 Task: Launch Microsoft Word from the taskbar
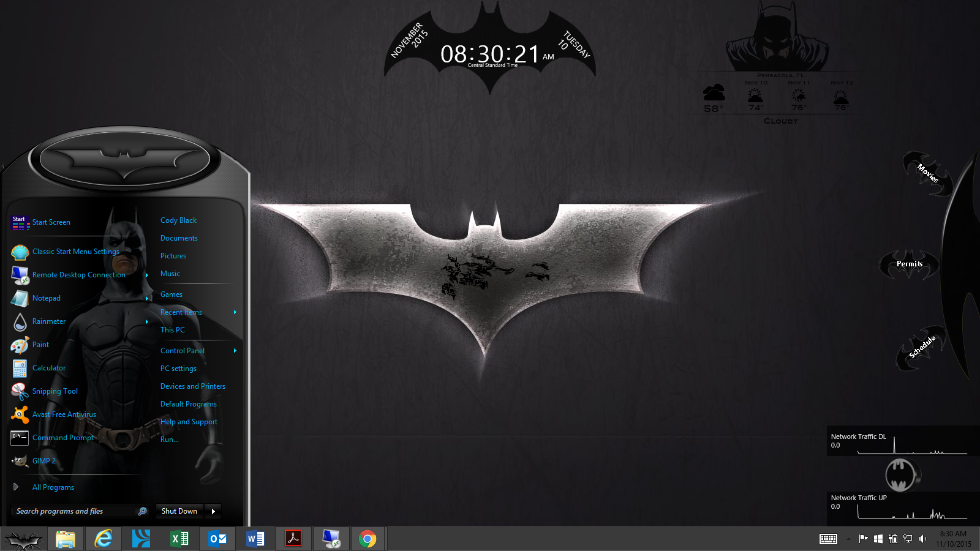coord(255,539)
